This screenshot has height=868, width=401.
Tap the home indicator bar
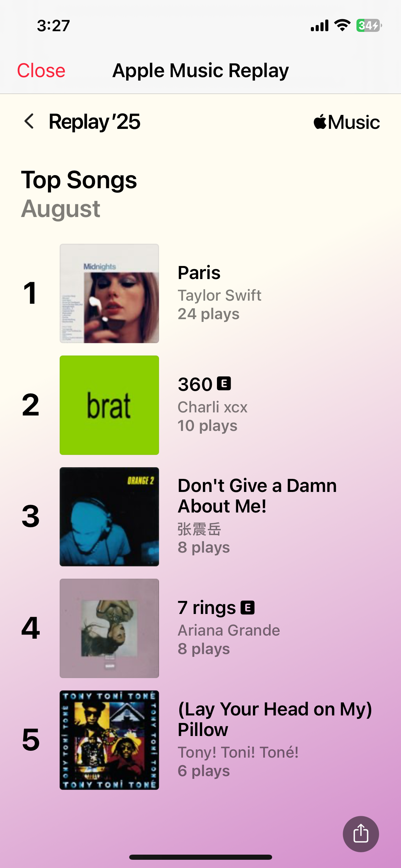tap(200, 857)
